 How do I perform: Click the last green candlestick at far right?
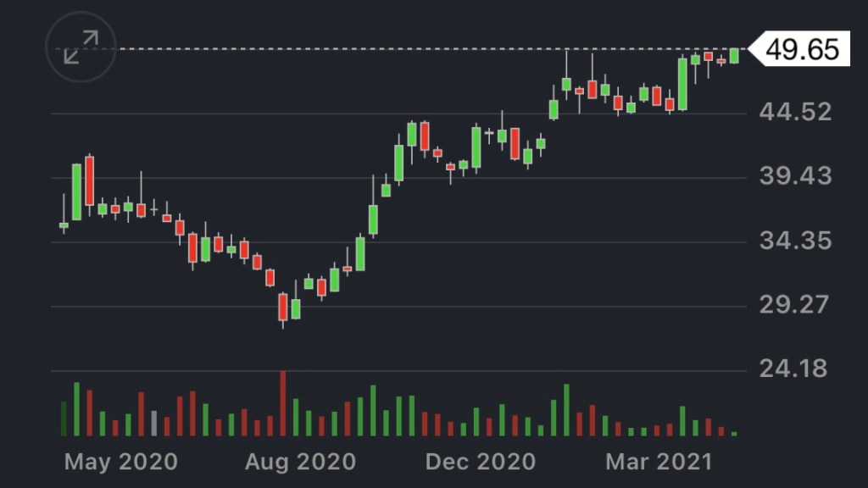tap(734, 56)
